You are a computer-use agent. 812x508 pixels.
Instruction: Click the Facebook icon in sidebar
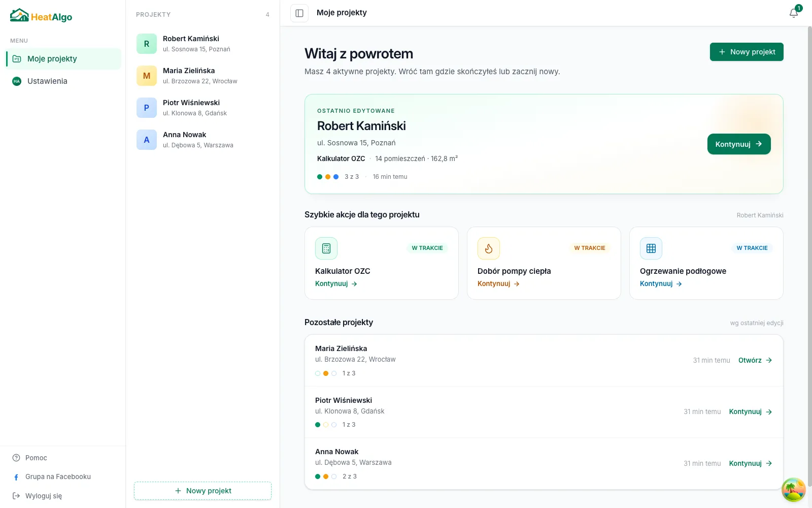click(x=16, y=477)
